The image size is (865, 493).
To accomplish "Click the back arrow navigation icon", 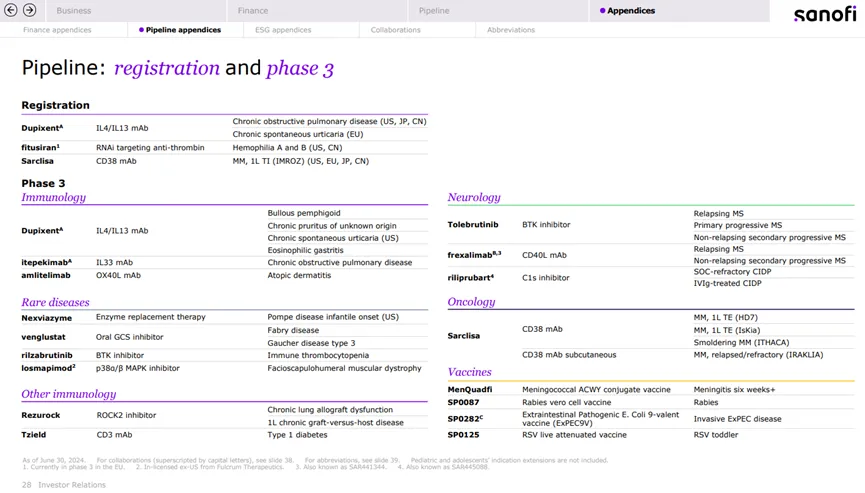I will (x=11, y=10).
